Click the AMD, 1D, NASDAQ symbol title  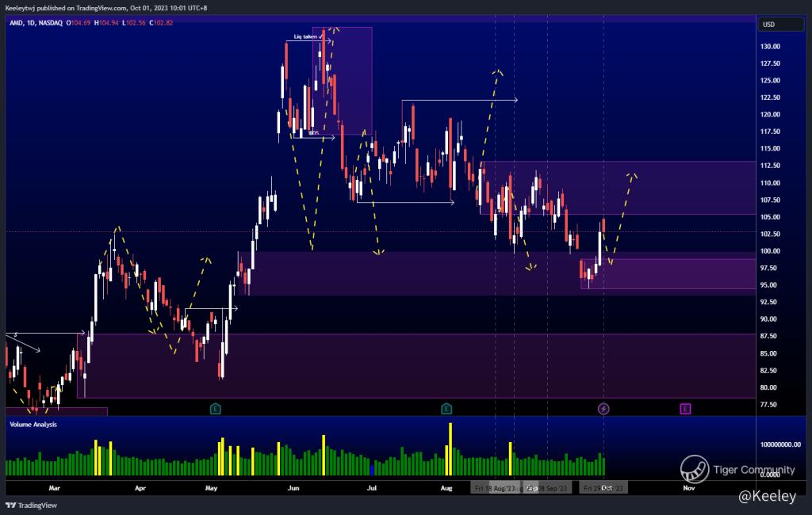(36, 23)
